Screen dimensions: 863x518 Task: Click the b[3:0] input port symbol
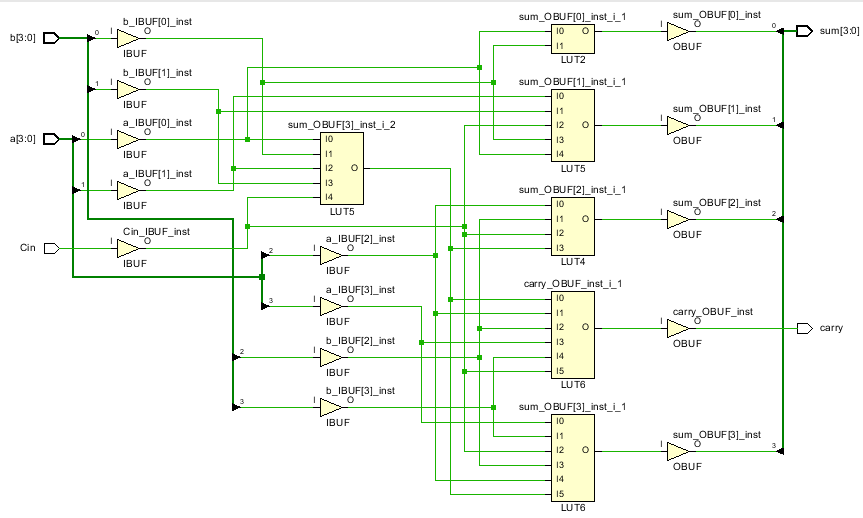(x=51, y=38)
